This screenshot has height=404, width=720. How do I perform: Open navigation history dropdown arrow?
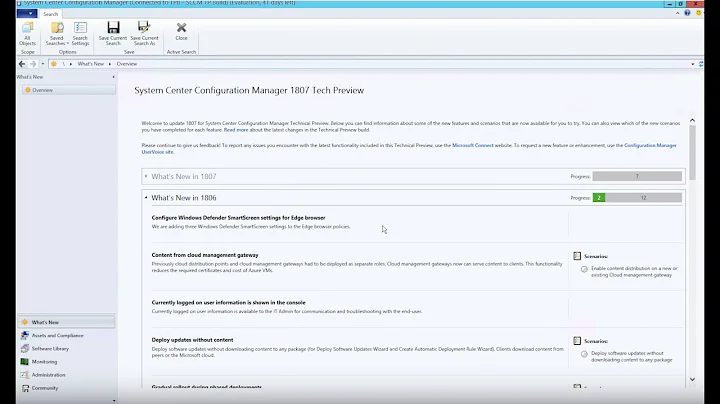coord(43,64)
